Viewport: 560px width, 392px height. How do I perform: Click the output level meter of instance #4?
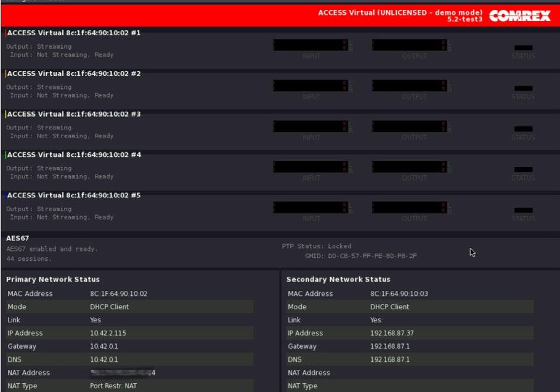pos(409,167)
